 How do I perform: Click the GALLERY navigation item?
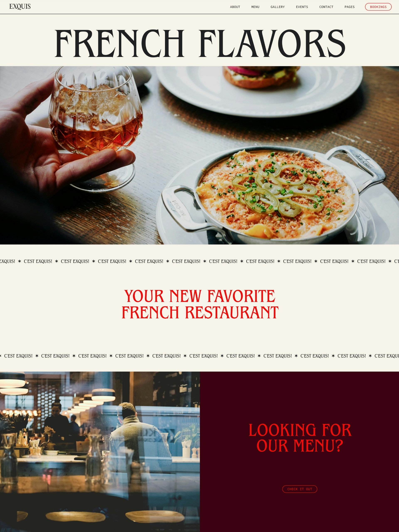277,7
